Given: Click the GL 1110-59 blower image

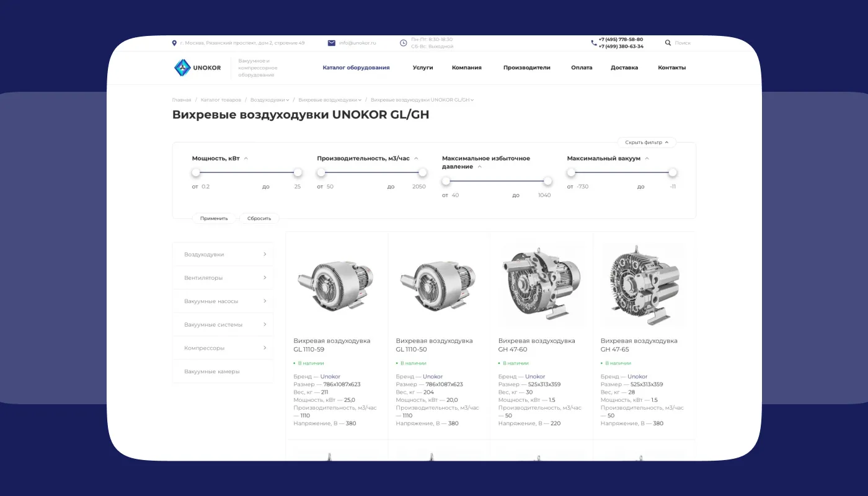Looking at the screenshot, I should click(x=335, y=286).
